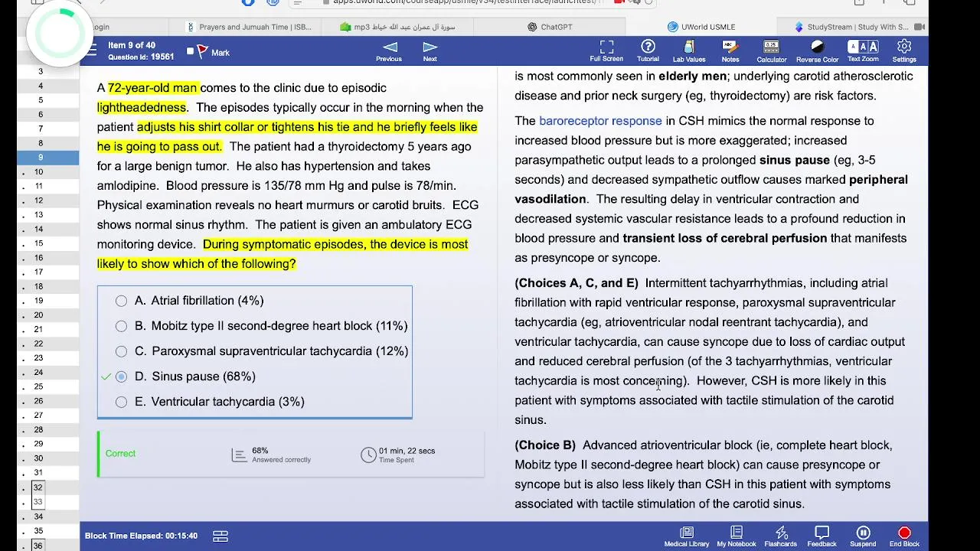Go to Next question arrow

pyautogui.click(x=430, y=51)
